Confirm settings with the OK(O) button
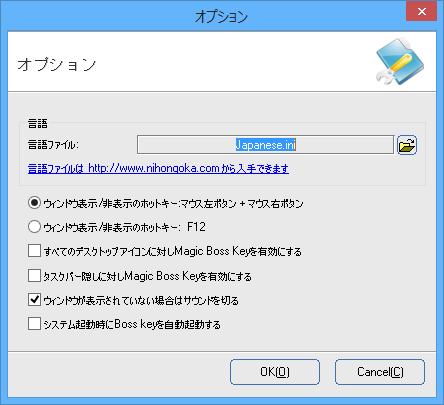 coord(275,372)
